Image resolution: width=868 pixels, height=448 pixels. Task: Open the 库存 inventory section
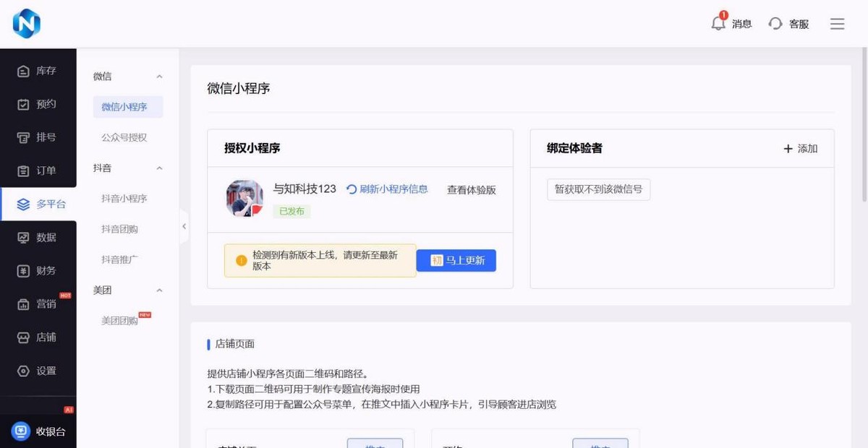click(x=38, y=70)
